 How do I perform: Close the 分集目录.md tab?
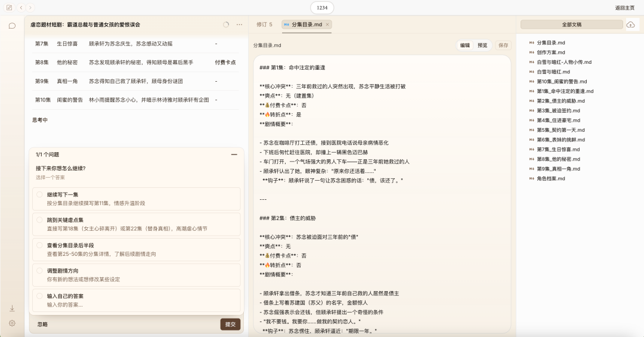(x=327, y=24)
